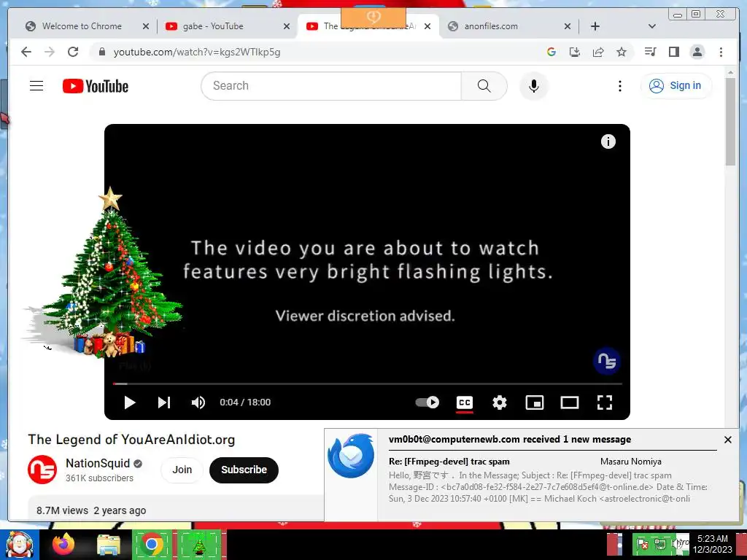This screenshot has height=560, width=747.
Task: Bookmark this page with the star icon
Action: pyautogui.click(x=622, y=52)
